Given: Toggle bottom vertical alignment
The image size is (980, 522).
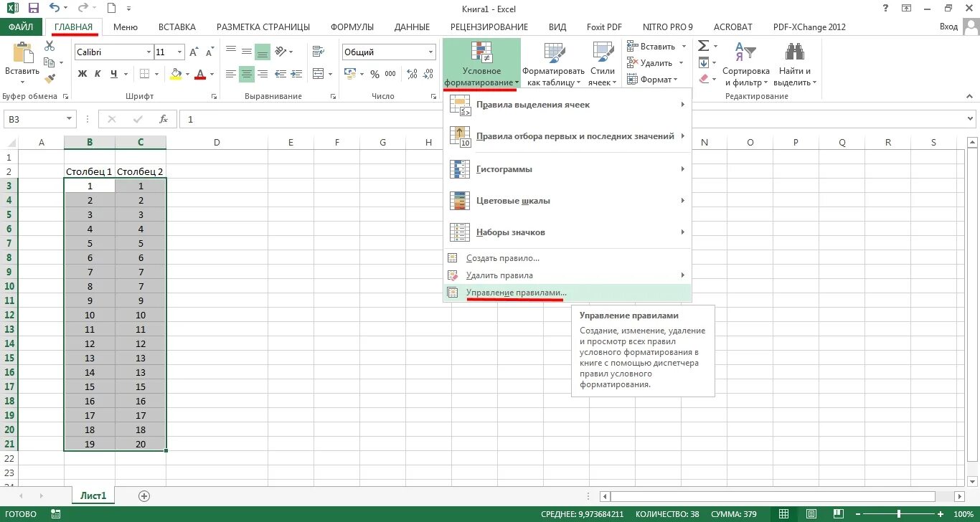Looking at the screenshot, I should point(263,52).
